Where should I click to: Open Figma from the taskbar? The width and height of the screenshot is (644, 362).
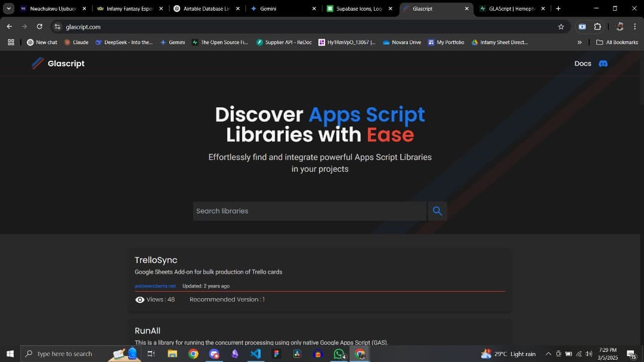[x=277, y=354]
